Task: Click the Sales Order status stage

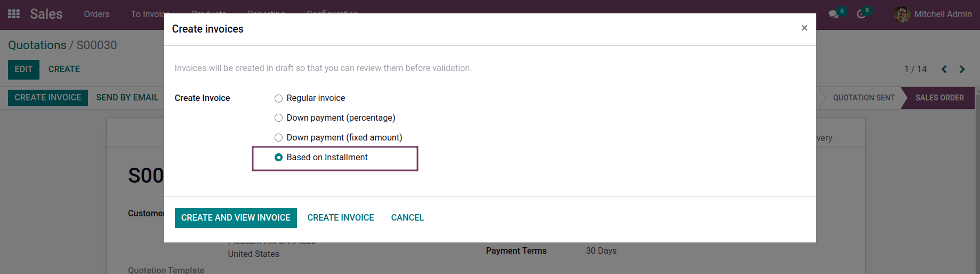Action: click(939, 98)
